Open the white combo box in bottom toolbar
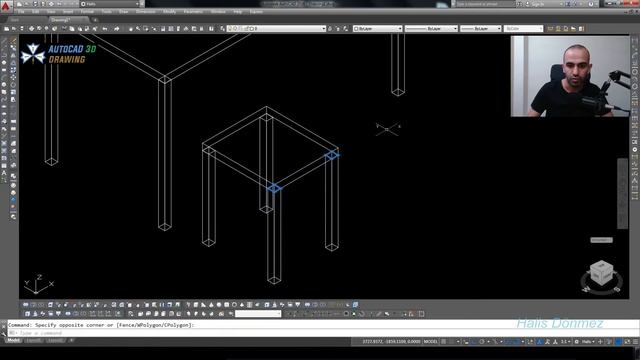Viewport: 640px width, 360px height. pyautogui.click(x=258, y=314)
